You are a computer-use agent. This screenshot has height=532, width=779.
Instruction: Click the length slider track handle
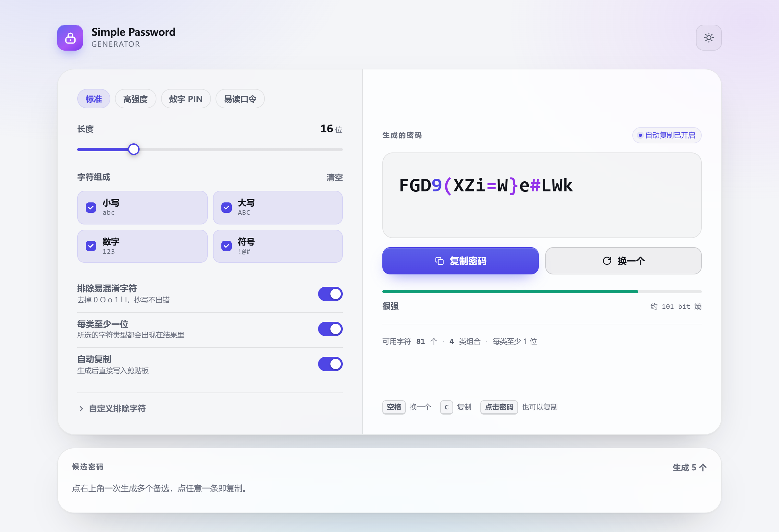click(x=134, y=149)
